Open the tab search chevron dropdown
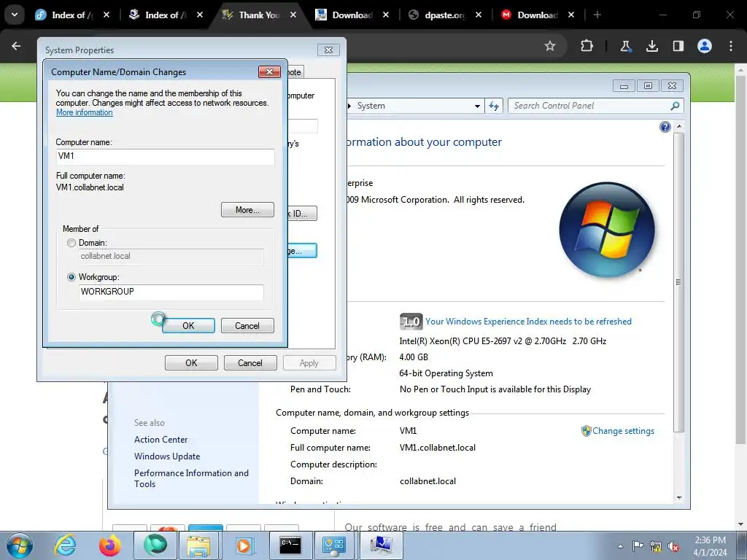The height and width of the screenshot is (560, 747). click(x=15, y=15)
